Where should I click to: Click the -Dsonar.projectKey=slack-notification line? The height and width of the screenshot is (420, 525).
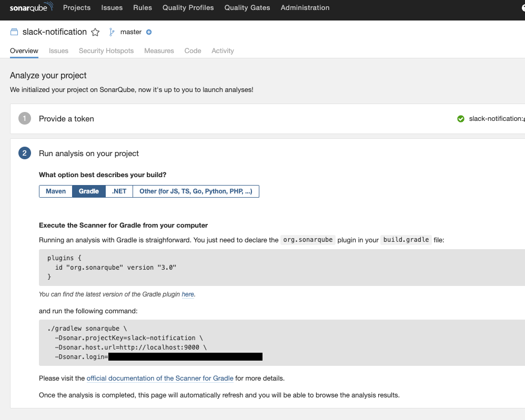pyautogui.click(x=129, y=338)
